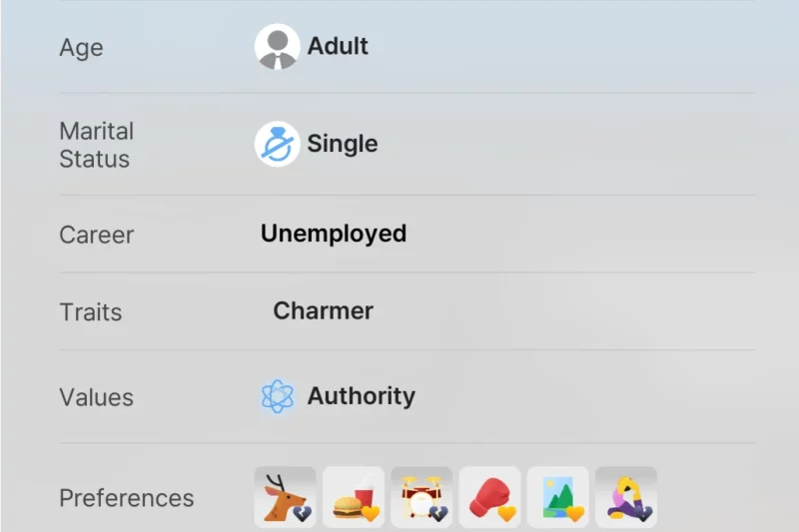The image size is (799, 532).
Task: Click the Authority value text
Action: point(361,396)
